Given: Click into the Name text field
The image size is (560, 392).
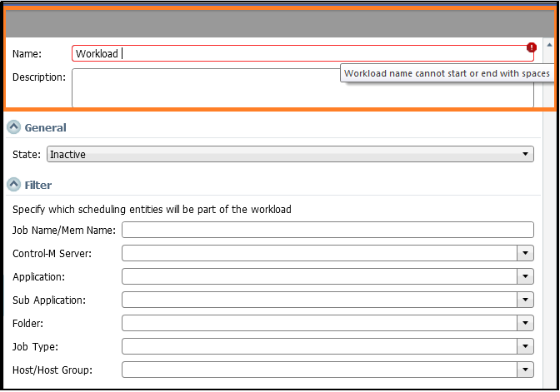Looking at the screenshot, I should pos(302,53).
